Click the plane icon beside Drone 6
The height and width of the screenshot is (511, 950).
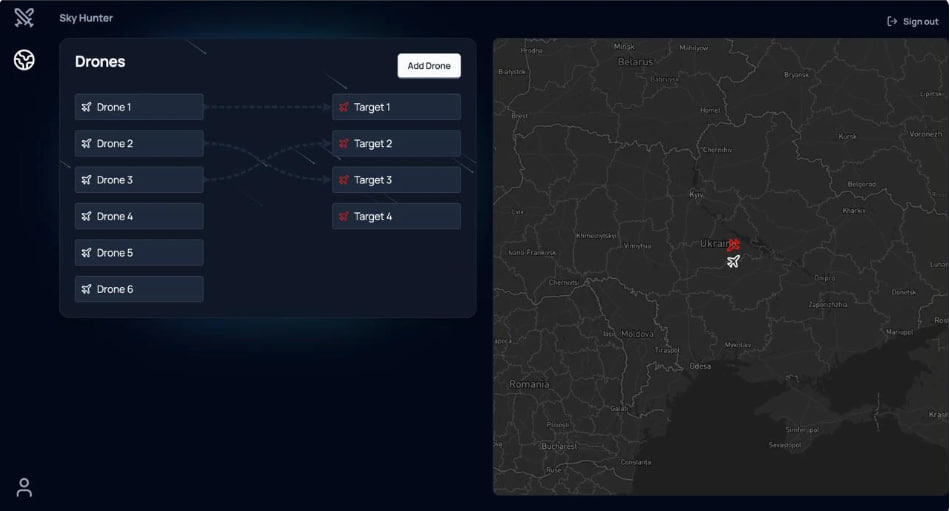87,289
